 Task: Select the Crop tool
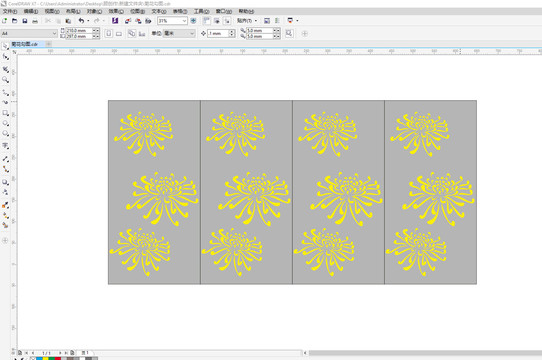click(5, 70)
